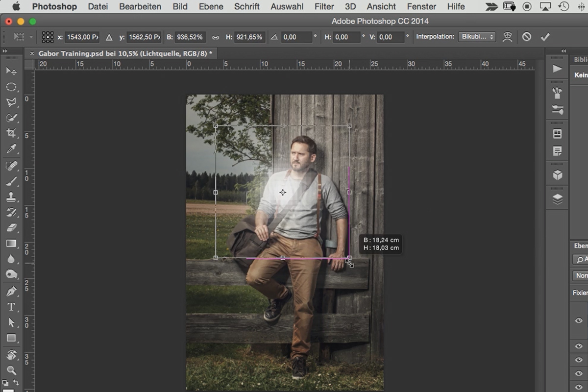Click the X position field

point(82,37)
